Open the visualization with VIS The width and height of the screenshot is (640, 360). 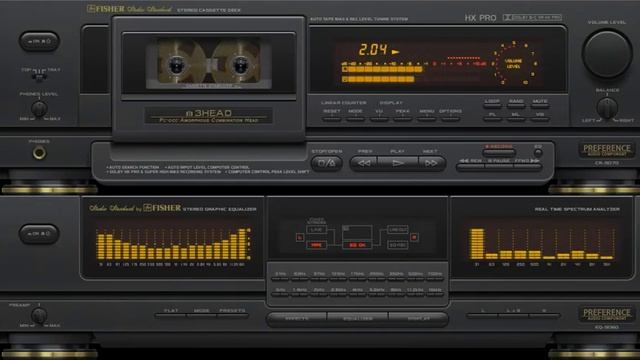pyautogui.click(x=540, y=119)
